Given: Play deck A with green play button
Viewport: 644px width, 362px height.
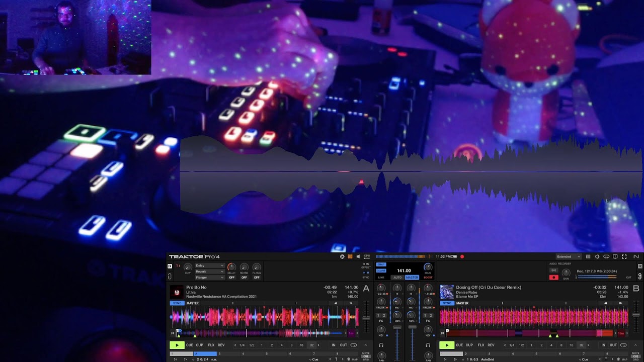Looking at the screenshot, I should pos(177,345).
